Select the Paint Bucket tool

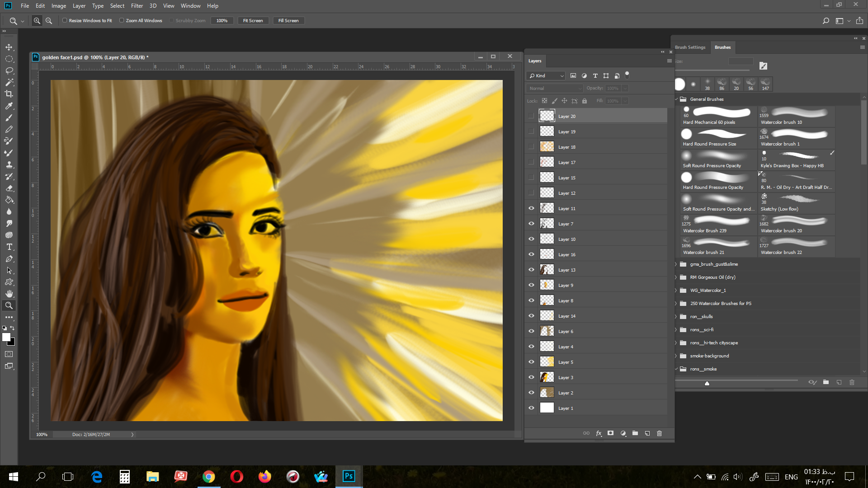coord(9,200)
